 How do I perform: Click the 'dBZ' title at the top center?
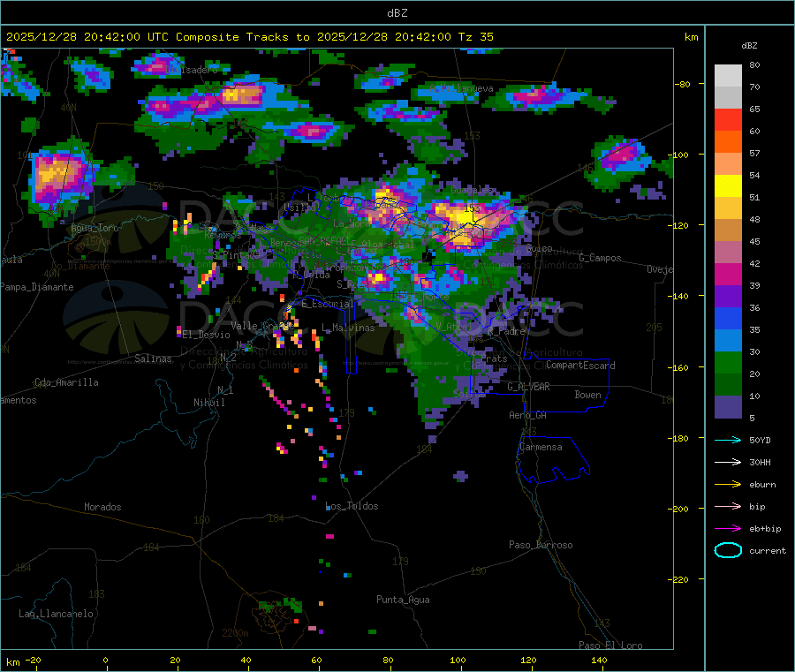[397, 12]
